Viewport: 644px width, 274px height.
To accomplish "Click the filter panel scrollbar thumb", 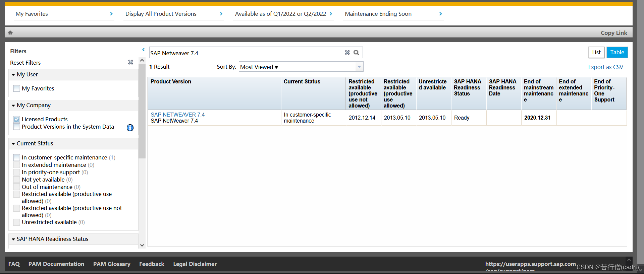I will (x=142, y=111).
